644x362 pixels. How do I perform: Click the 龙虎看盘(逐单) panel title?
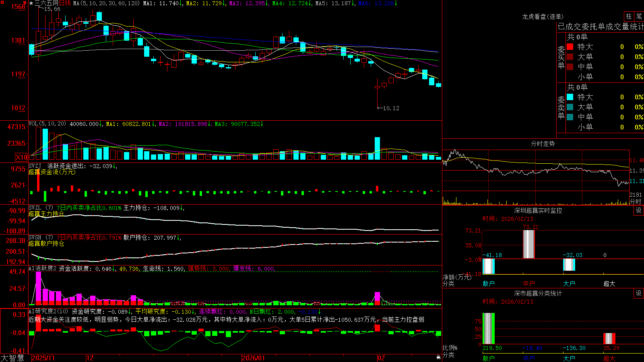(543, 16)
